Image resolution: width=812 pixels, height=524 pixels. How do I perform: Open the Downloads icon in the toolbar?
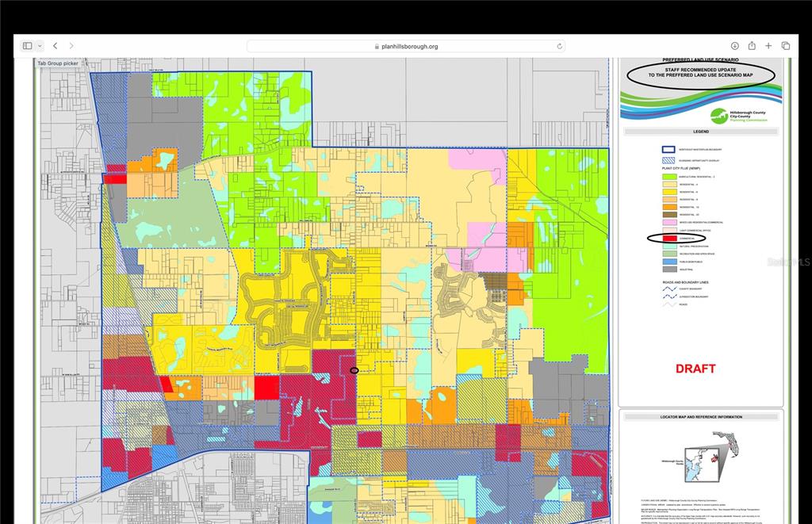coord(735,46)
